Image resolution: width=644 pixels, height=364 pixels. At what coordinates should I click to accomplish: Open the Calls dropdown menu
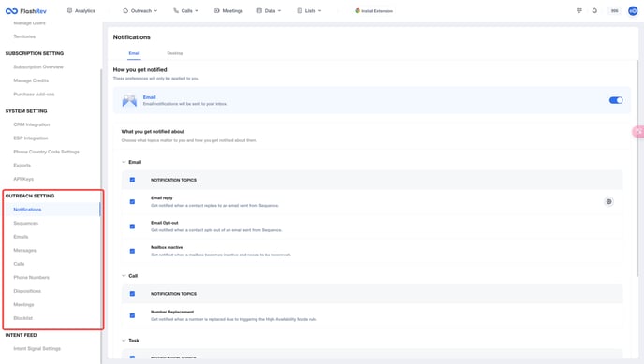pyautogui.click(x=185, y=11)
